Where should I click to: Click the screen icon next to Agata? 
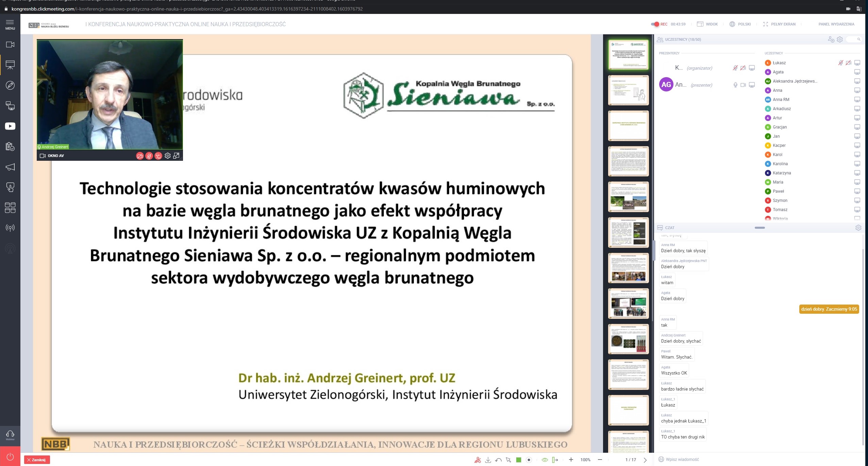click(x=857, y=72)
